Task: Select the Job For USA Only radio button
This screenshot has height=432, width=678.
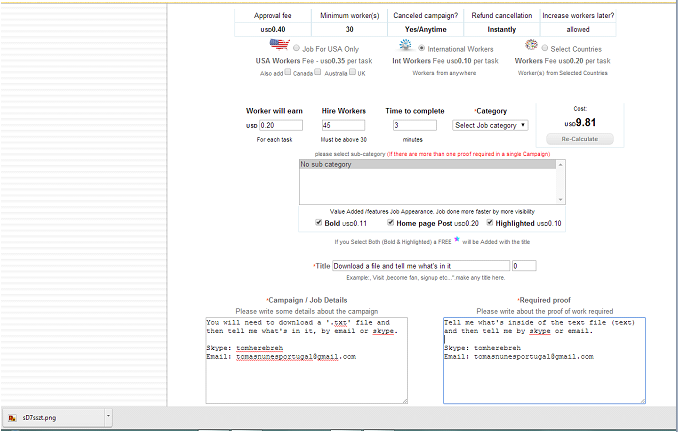Action: [x=296, y=48]
